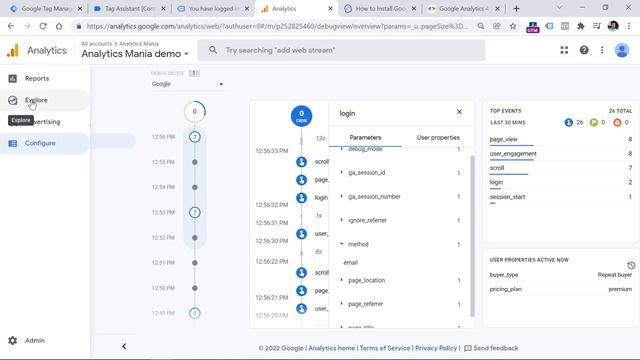Click the email value under method
This screenshot has height=360, width=640.
click(351, 262)
